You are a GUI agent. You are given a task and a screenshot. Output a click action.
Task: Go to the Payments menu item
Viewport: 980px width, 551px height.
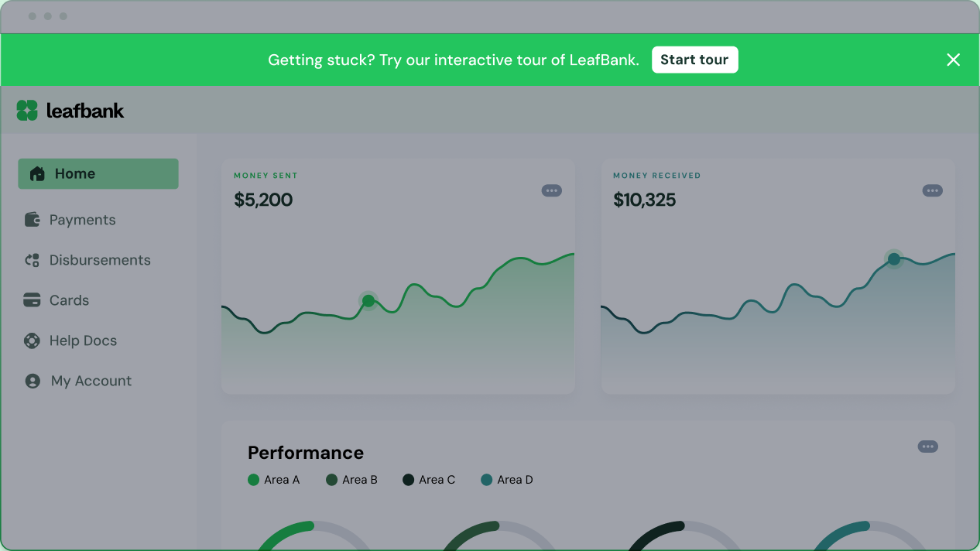tap(82, 220)
